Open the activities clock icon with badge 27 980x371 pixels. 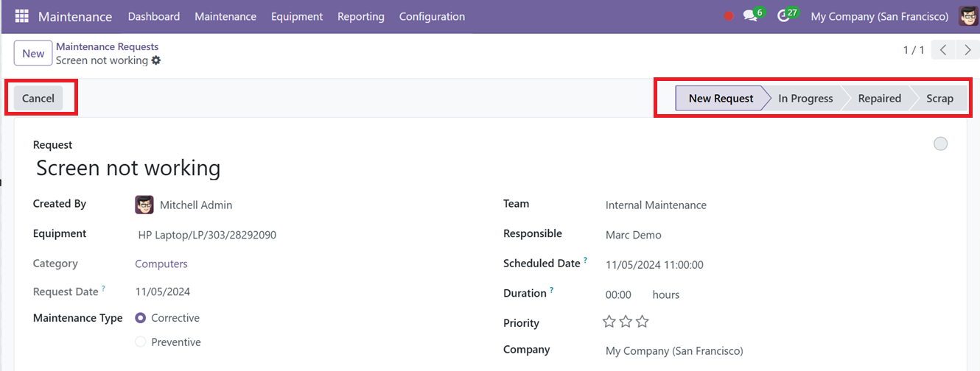pos(783,16)
